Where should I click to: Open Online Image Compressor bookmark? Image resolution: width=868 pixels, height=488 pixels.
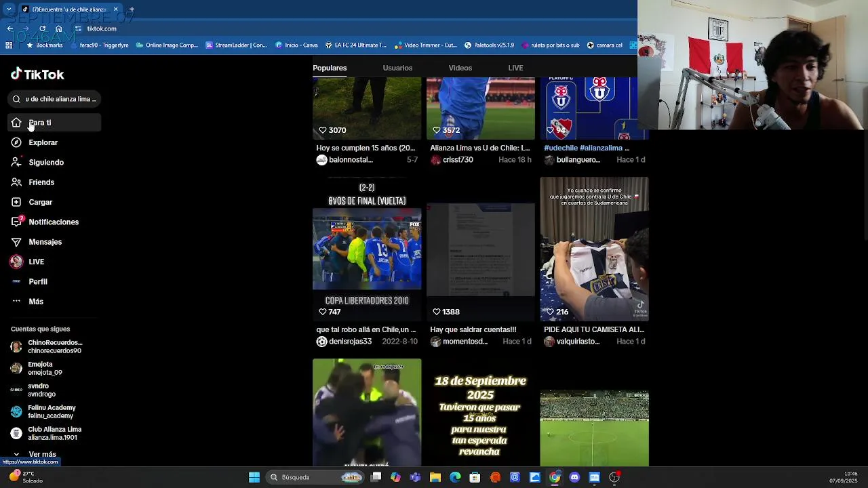tap(167, 45)
